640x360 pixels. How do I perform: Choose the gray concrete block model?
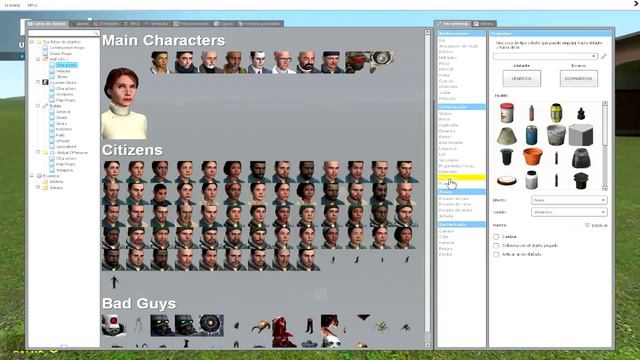(581, 136)
